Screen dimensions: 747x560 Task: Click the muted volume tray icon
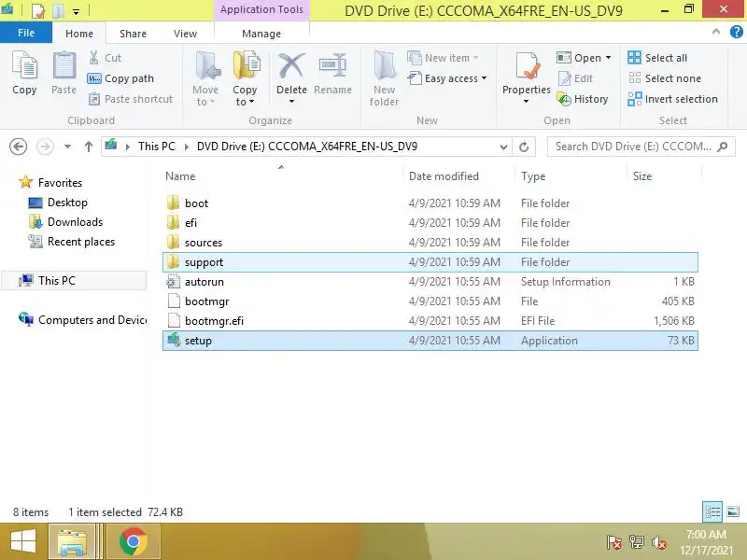point(659,542)
